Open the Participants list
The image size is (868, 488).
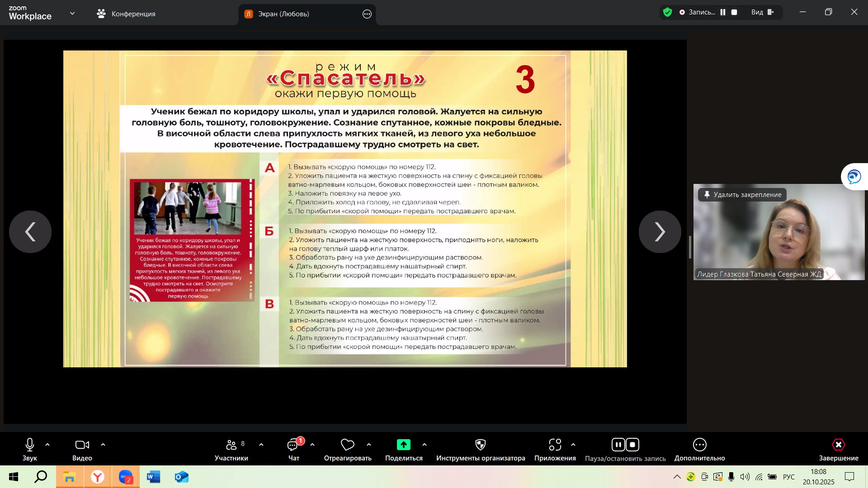(231, 445)
